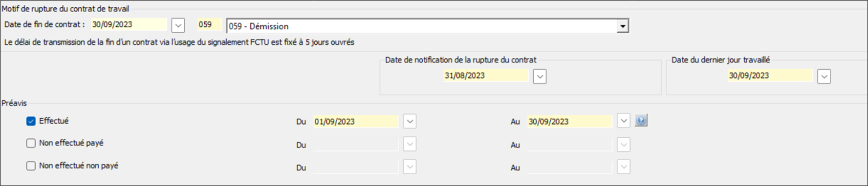Screen dimensions: 868x186
Task: Click the Effectué Du field 01/09/2023
Action: [356, 122]
